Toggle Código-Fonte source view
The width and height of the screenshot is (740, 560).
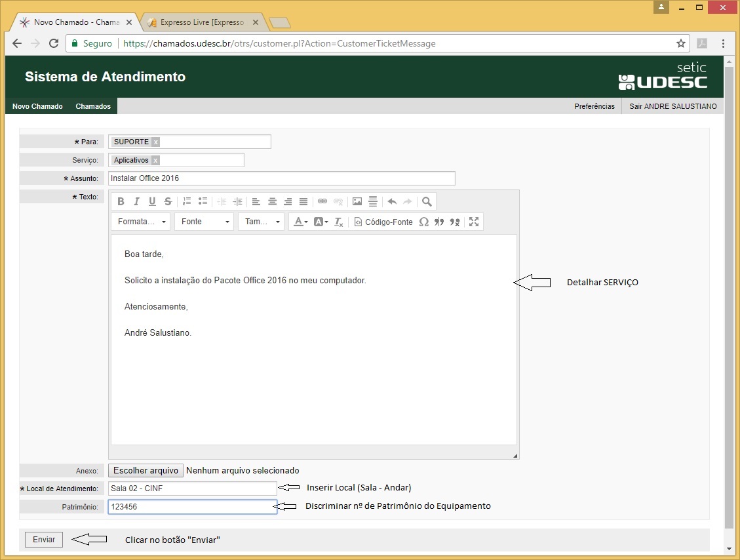click(x=383, y=222)
